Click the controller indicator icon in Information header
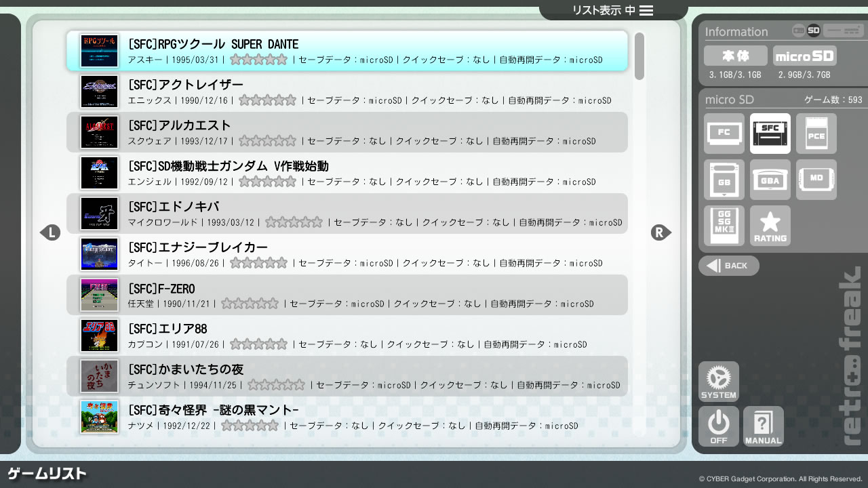 (799, 30)
